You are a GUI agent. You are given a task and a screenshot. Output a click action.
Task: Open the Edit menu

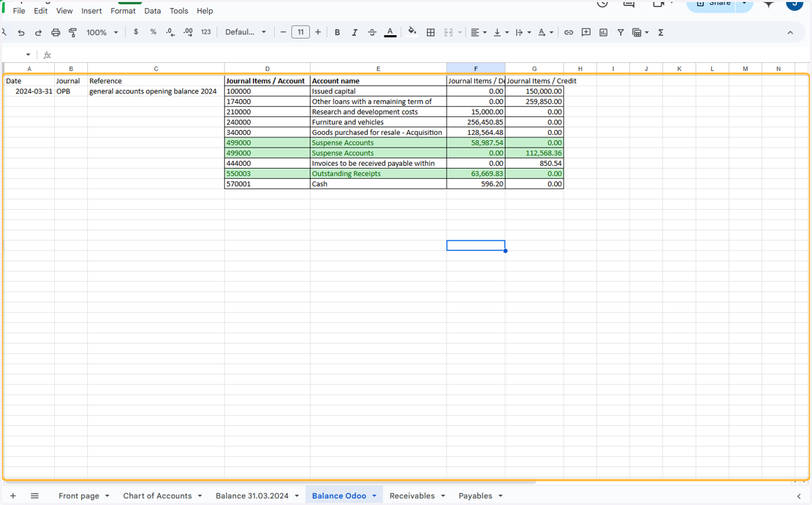pyautogui.click(x=41, y=11)
